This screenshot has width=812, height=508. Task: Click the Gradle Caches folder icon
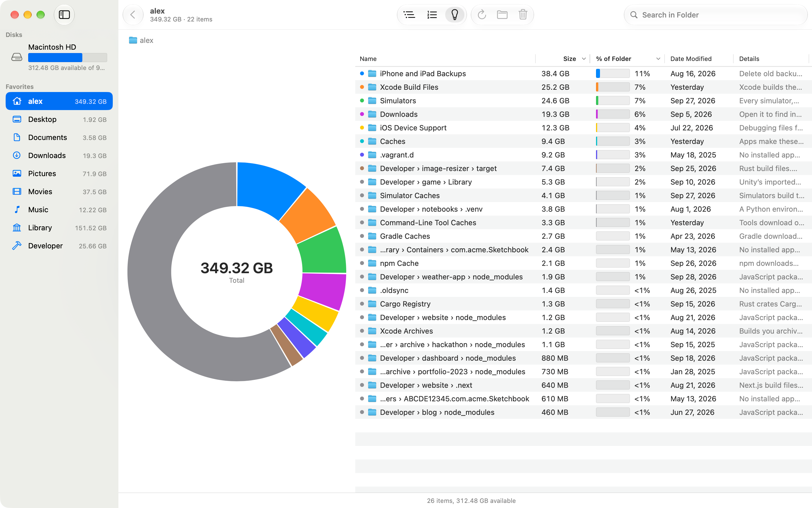coord(372,236)
